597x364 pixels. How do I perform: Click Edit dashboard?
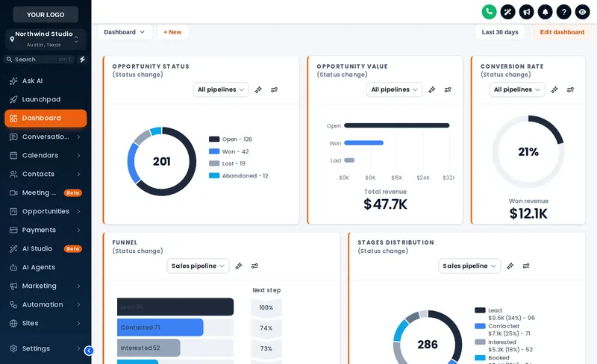[562, 32]
